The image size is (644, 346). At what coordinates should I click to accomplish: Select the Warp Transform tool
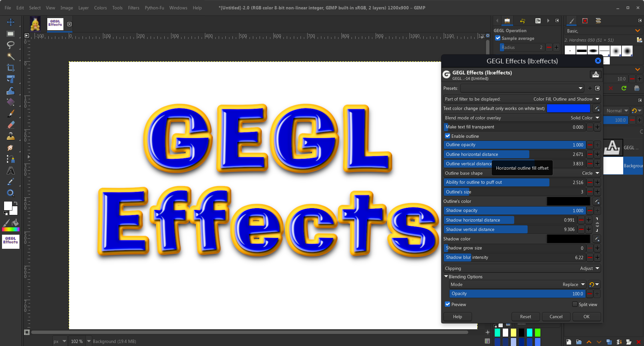11,91
